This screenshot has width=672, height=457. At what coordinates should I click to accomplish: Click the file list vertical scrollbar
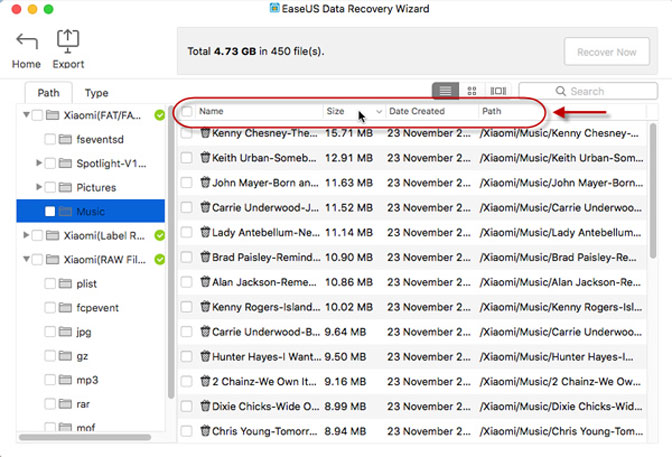[x=653, y=191]
